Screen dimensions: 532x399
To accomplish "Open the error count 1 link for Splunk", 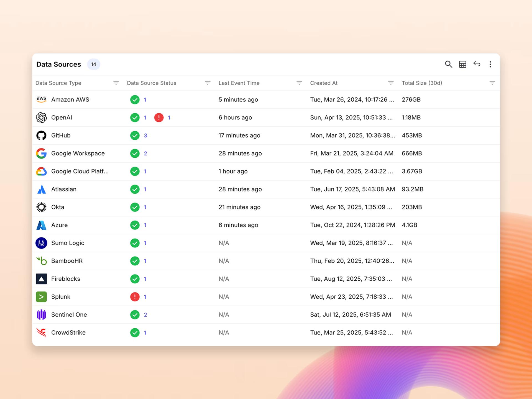I will [145, 297].
